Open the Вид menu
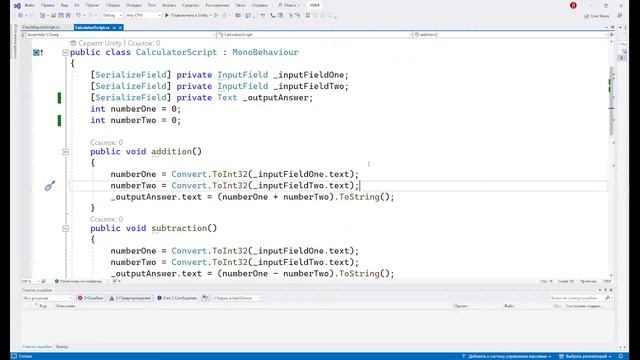This screenshot has width=640, height=360. click(64, 5)
